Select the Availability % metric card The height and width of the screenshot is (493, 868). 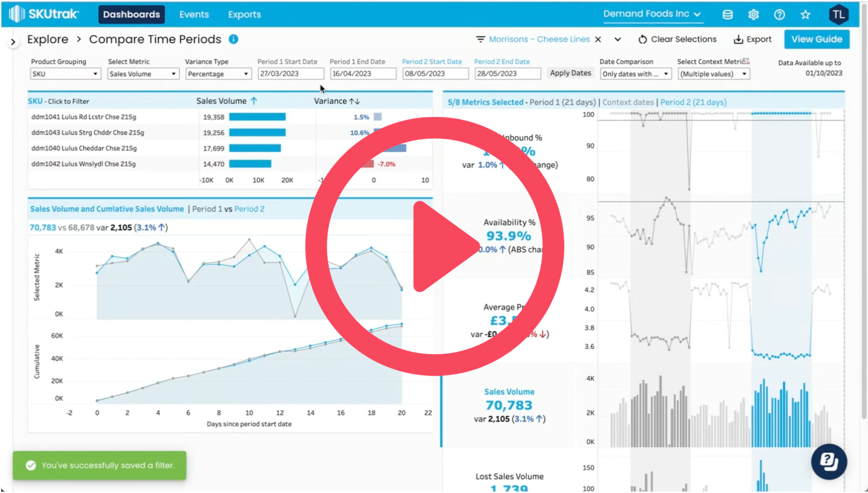point(509,236)
